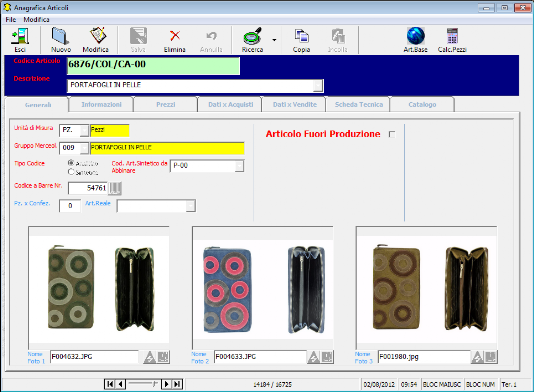Click the brown wallet photo thumbnail

tap(426, 288)
